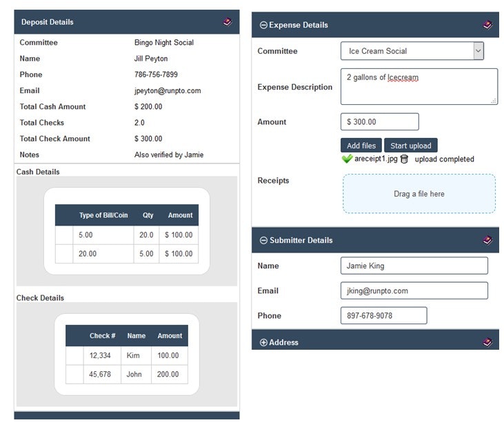Click the Phone field 897-678-9078

point(384,315)
